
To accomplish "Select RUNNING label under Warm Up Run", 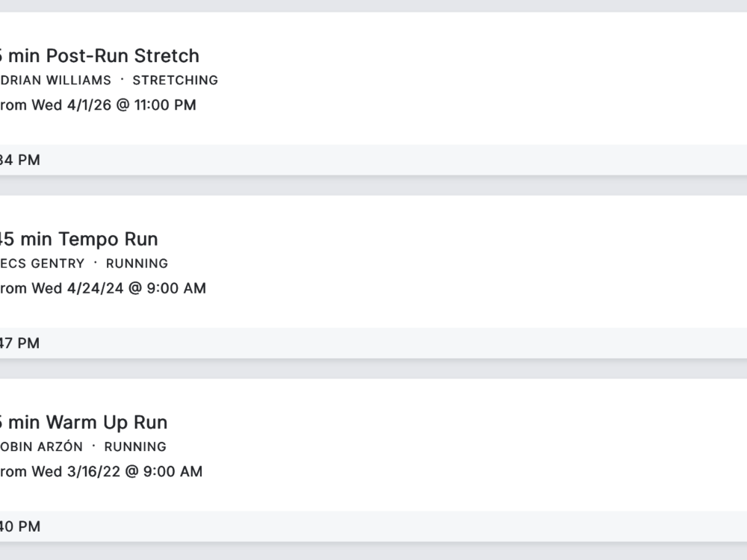I will pyautogui.click(x=135, y=447).
